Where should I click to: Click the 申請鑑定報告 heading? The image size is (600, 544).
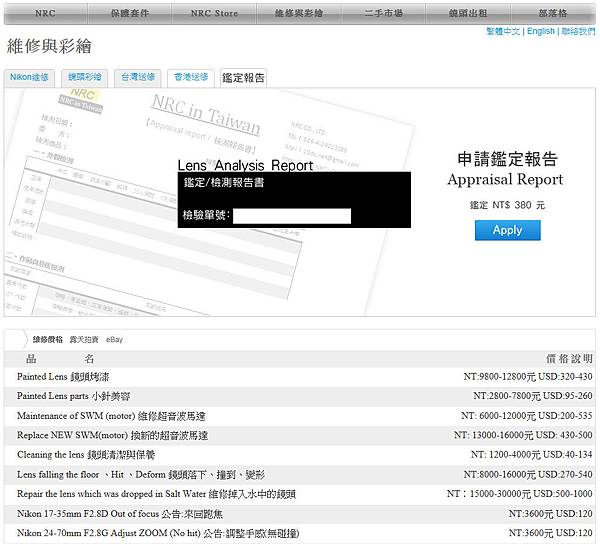(507, 159)
